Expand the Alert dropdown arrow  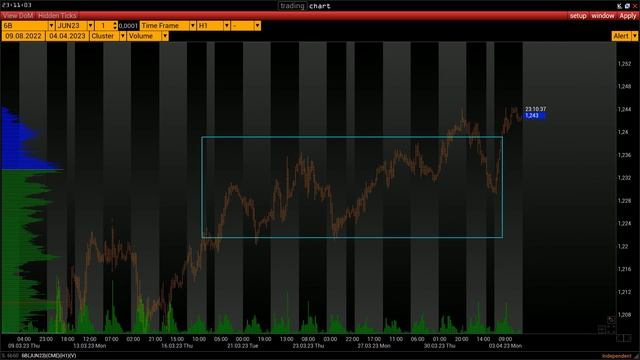[634, 36]
